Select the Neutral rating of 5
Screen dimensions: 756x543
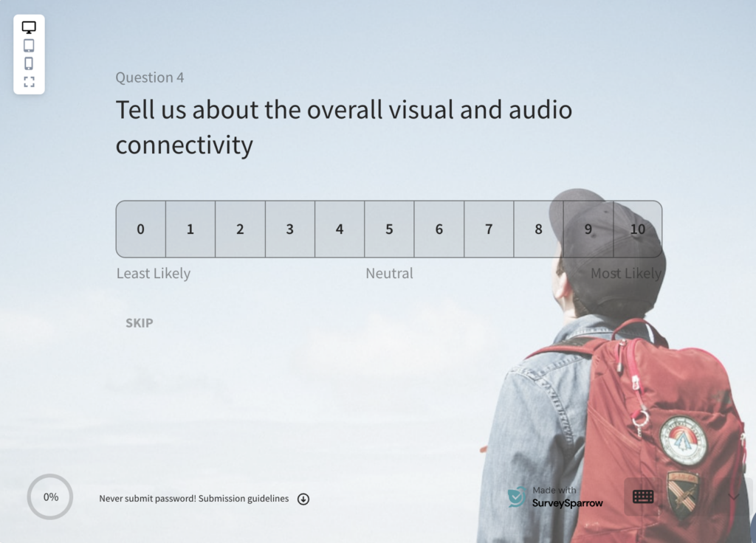pyautogui.click(x=389, y=229)
